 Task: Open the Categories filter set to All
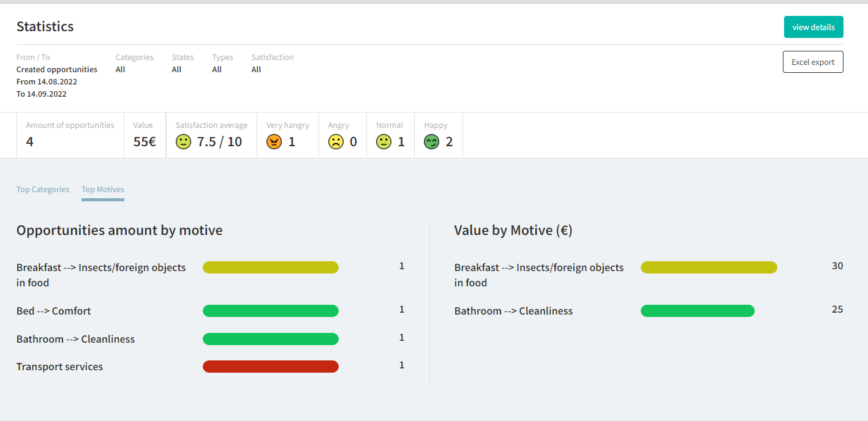click(x=121, y=69)
